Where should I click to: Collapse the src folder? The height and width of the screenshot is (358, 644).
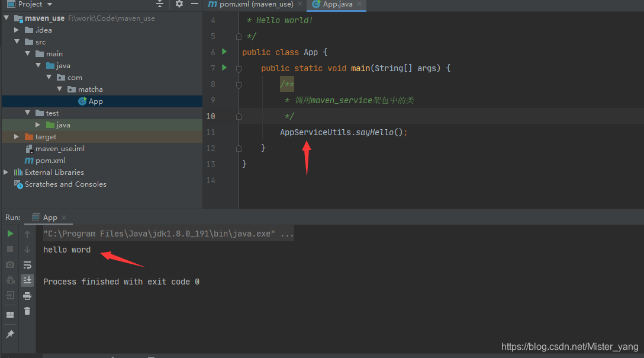[x=17, y=42]
